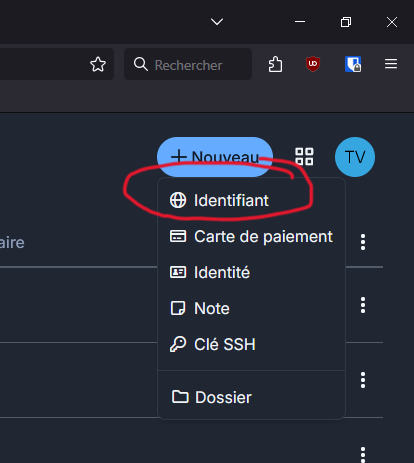Open the Extensions puzzle-piece icon
Viewport: 414px width, 463px height.
click(x=275, y=64)
